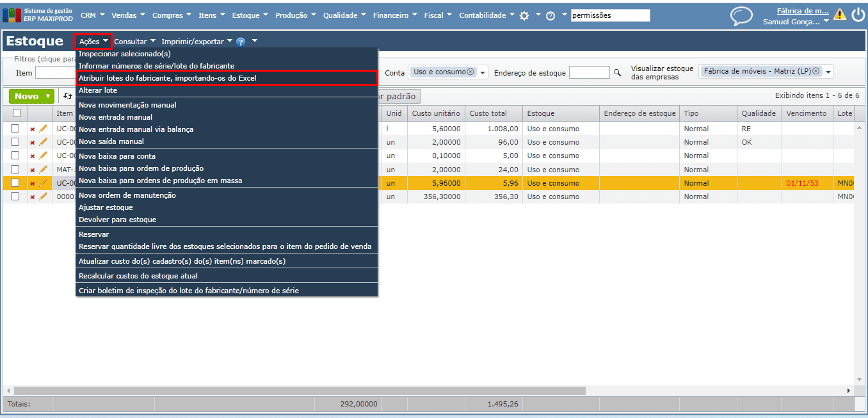Click the yellow warning alert icon
Screen dimensions: 868x418
tap(839, 15)
